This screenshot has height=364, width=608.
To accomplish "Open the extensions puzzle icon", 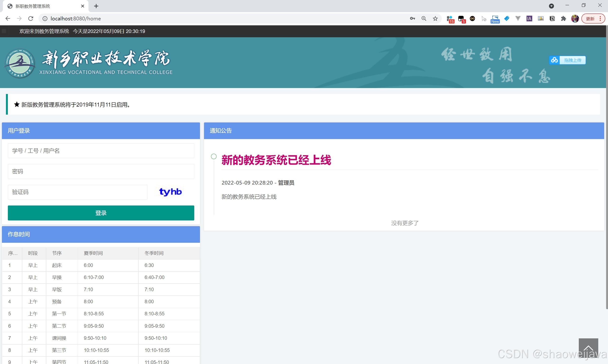I will pos(564,19).
